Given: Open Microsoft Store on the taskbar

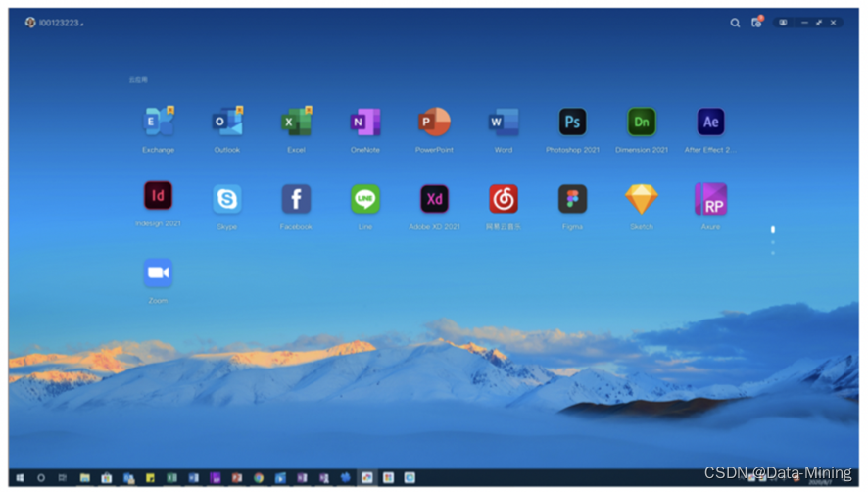Looking at the screenshot, I should pos(106,477).
